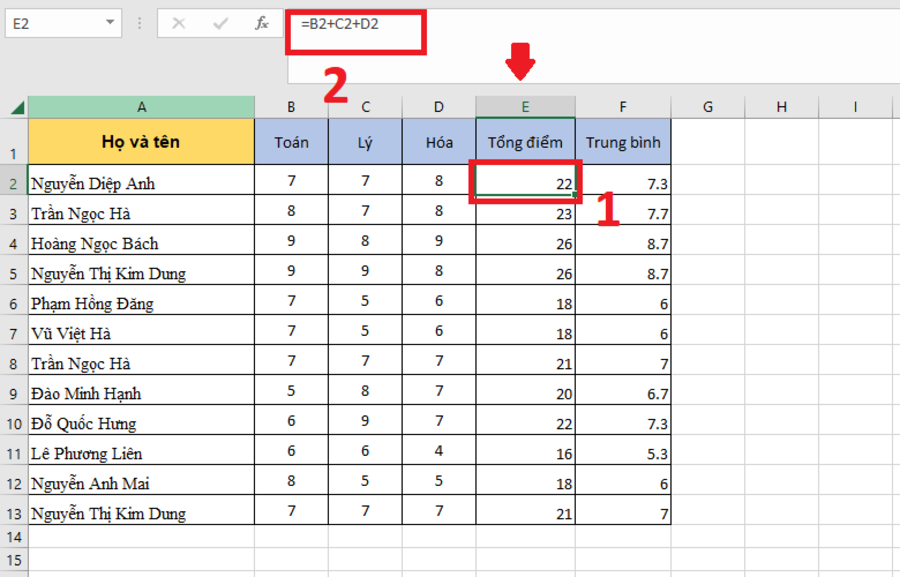
Task: Select the cell 'Đào Minh Hạnh'
Action: point(141,390)
